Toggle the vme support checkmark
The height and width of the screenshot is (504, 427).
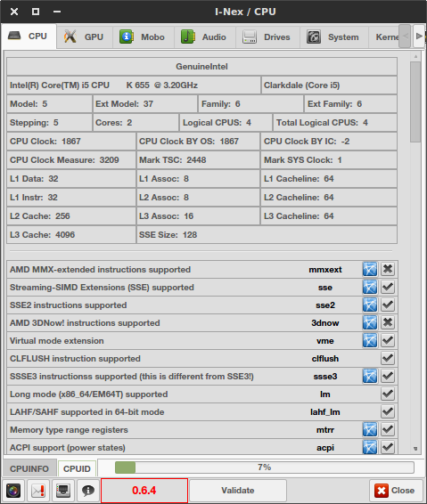pyautogui.click(x=388, y=341)
